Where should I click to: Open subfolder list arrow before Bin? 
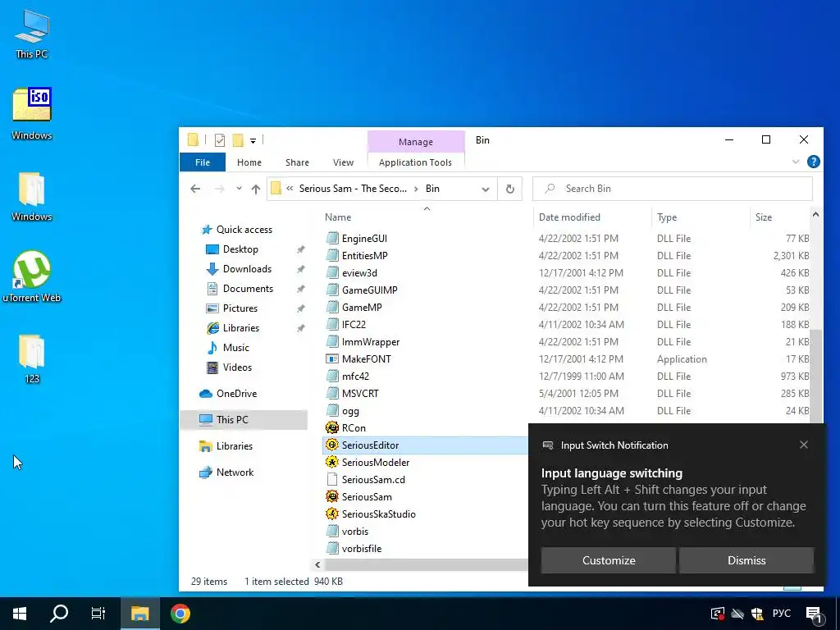point(416,189)
